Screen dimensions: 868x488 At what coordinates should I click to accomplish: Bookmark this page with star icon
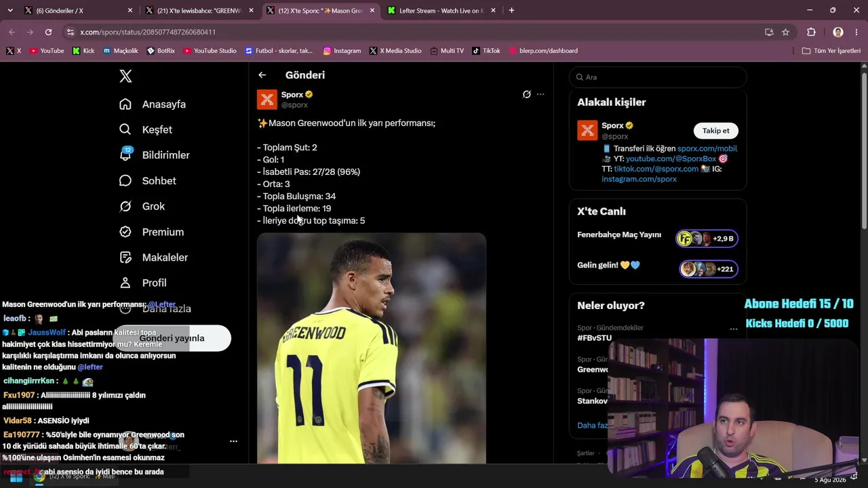(x=785, y=32)
